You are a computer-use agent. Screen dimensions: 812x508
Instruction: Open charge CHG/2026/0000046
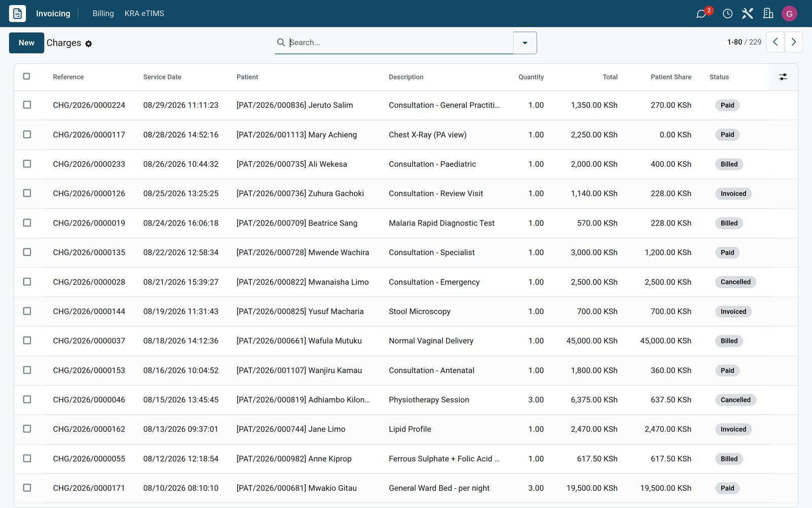click(x=89, y=400)
